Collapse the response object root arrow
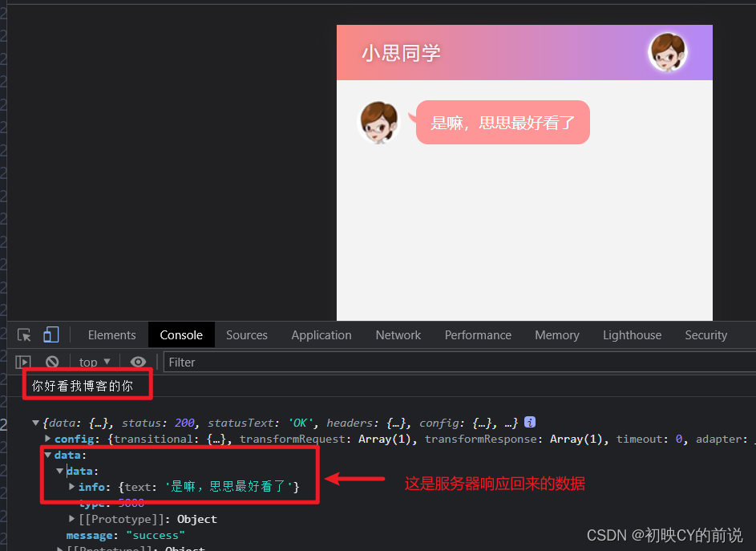756x551 pixels. pos(35,423)
